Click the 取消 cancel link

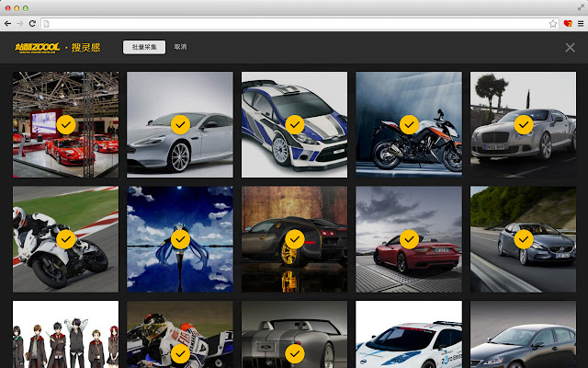pyautogui.click(x=180, y=47)
